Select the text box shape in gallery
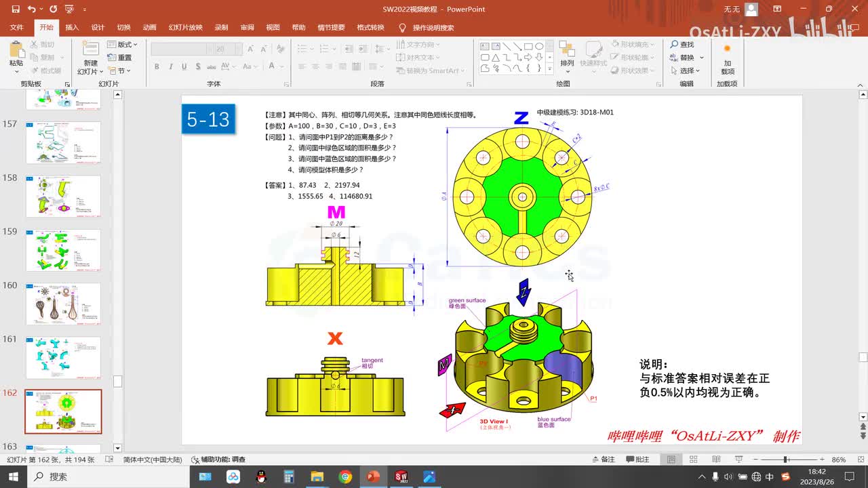Image resolution: width=868 pixels, height=488 pixels. click(x=485, y=47)
